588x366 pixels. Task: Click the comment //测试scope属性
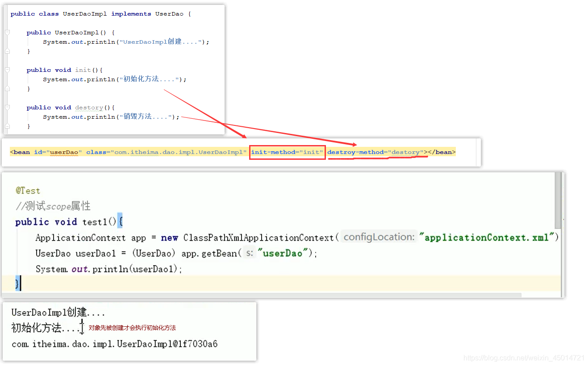53,206
